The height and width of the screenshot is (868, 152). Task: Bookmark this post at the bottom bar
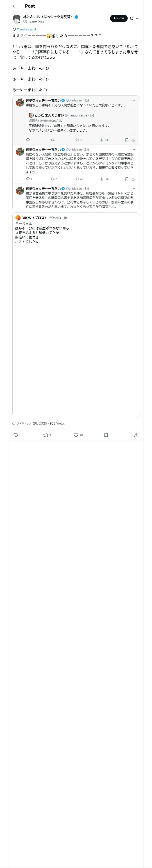pyautogui.click(x=106, y=435)
